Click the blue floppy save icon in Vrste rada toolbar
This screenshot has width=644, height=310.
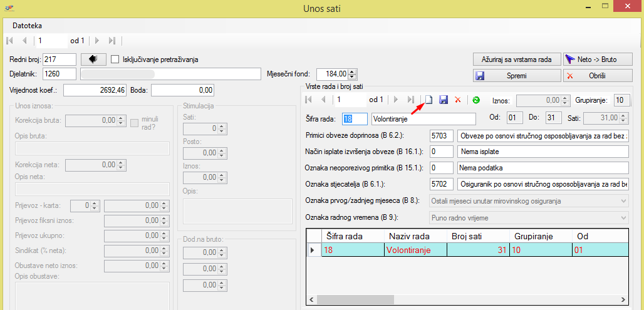point(444,100)
